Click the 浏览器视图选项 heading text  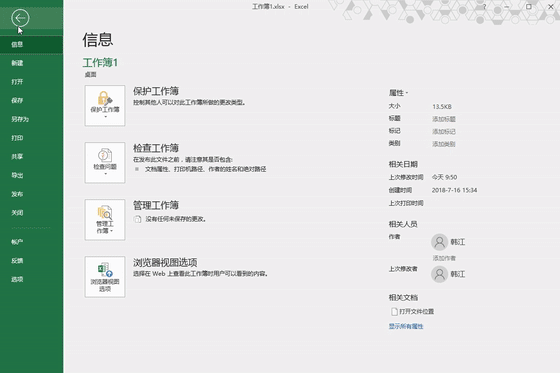(x=165, y=262)
